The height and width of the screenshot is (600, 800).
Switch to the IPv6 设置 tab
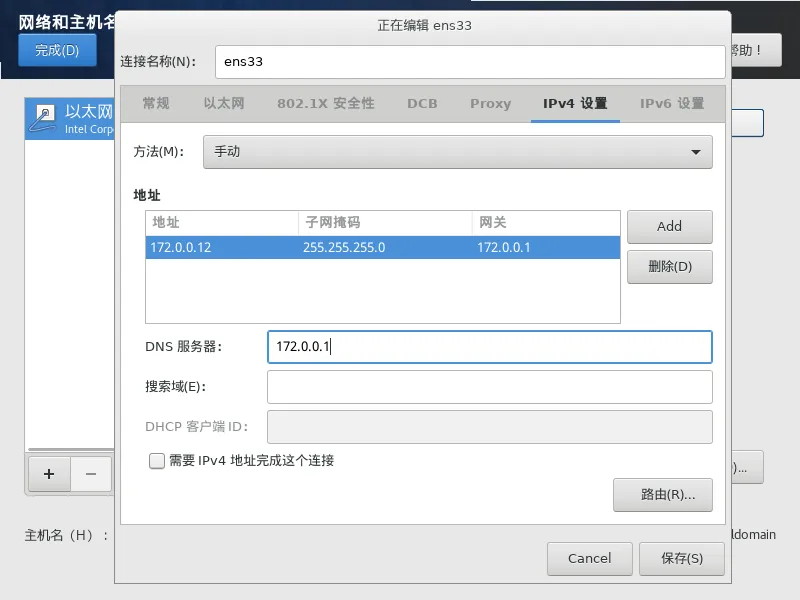coord(668,103)
